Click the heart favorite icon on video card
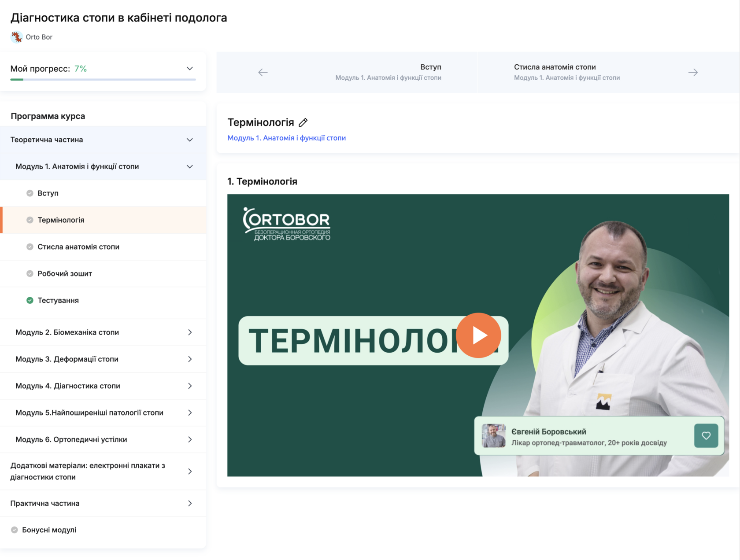This screenshot has width=740, height=560. point(706,435)
